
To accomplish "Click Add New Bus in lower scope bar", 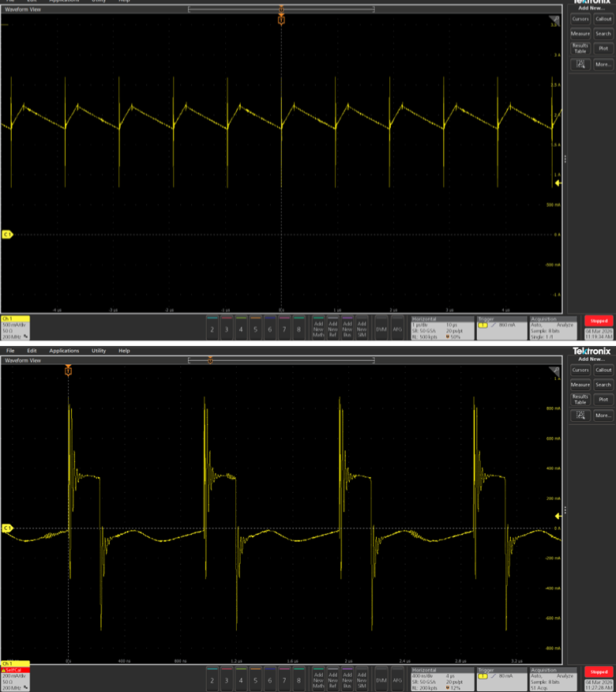I will tap(347, 679).
